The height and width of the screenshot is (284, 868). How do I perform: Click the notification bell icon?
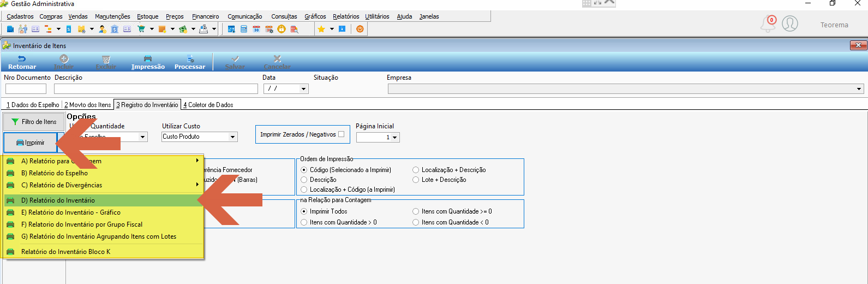coord(768,23)
